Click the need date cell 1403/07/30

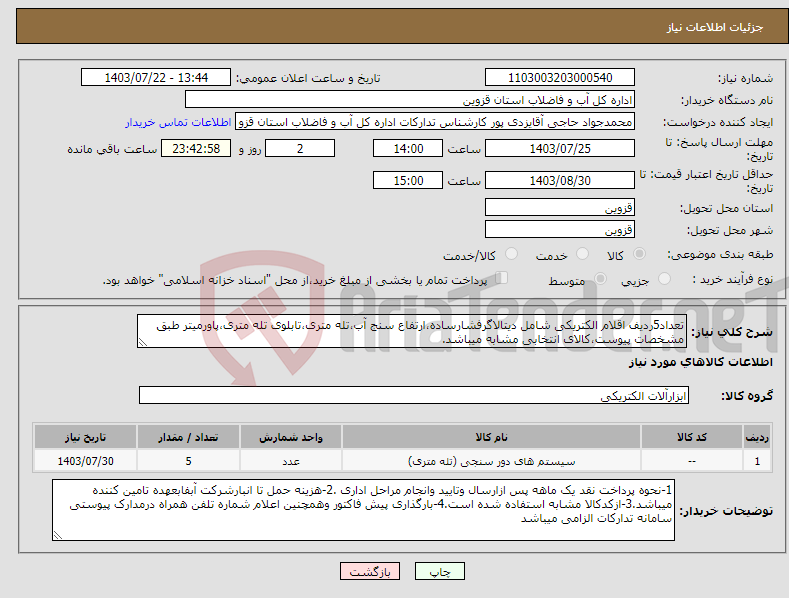click(86, 461)
